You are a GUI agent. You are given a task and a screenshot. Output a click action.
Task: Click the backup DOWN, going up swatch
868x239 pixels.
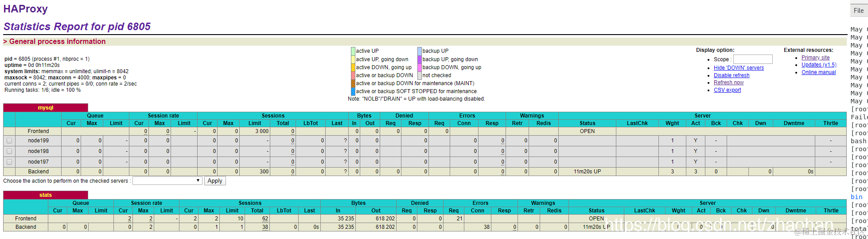tap(420, 67)
